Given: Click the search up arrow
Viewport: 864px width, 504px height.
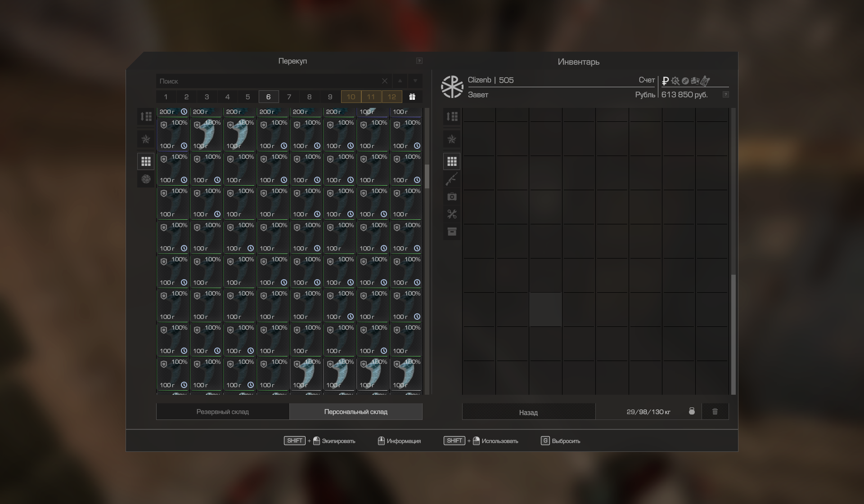Looking at the screenshot, I should coord(400,81).
